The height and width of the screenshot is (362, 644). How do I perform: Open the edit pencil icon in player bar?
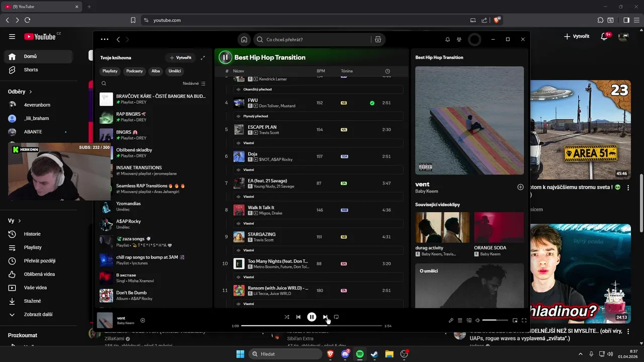point(451,320)
